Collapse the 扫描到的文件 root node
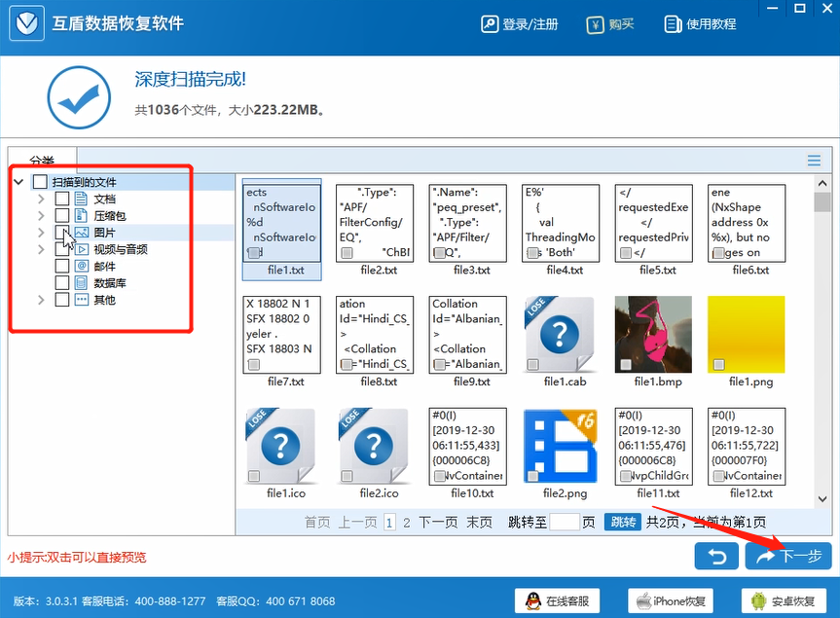 [x=17, y=181]
